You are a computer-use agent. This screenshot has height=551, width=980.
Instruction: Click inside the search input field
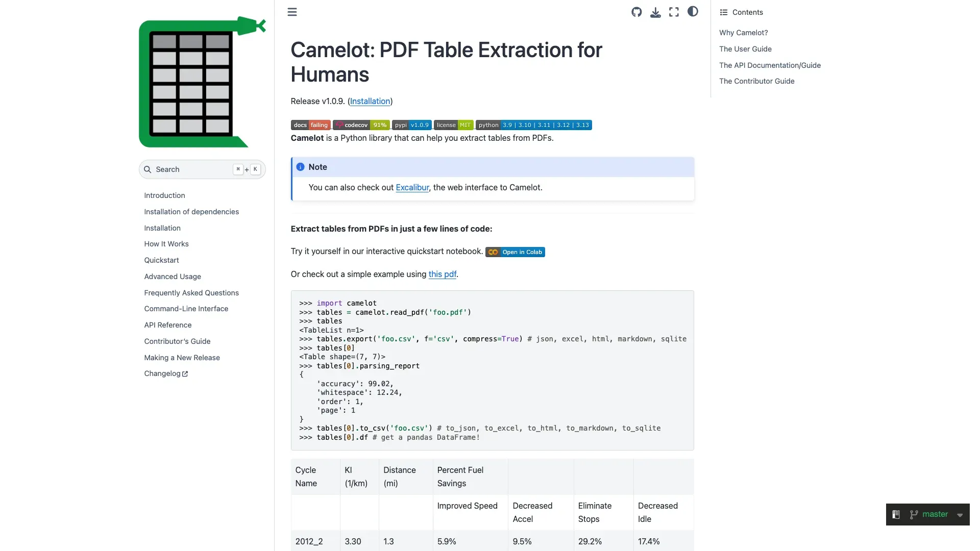194,169
